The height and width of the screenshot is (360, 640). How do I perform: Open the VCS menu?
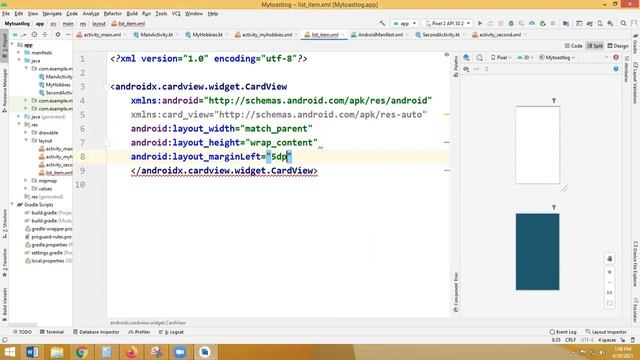point(176,13)
